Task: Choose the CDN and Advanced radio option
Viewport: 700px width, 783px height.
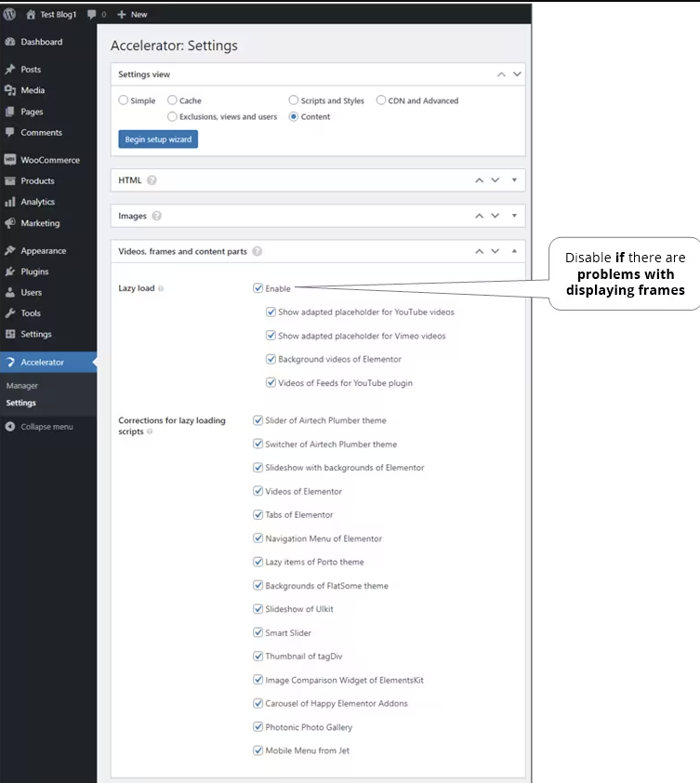Action: 381,100
